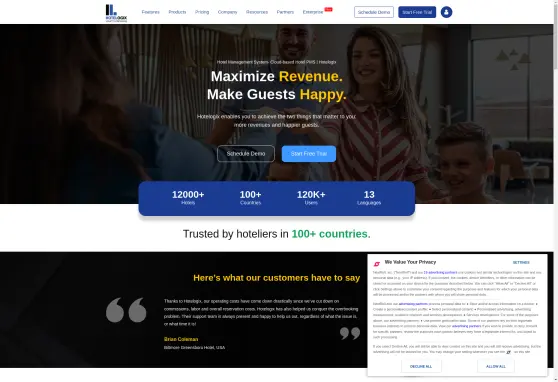Click the outlined Schedule Demo hero button
The image size is (558, 382).
click(x=246, y=154)
